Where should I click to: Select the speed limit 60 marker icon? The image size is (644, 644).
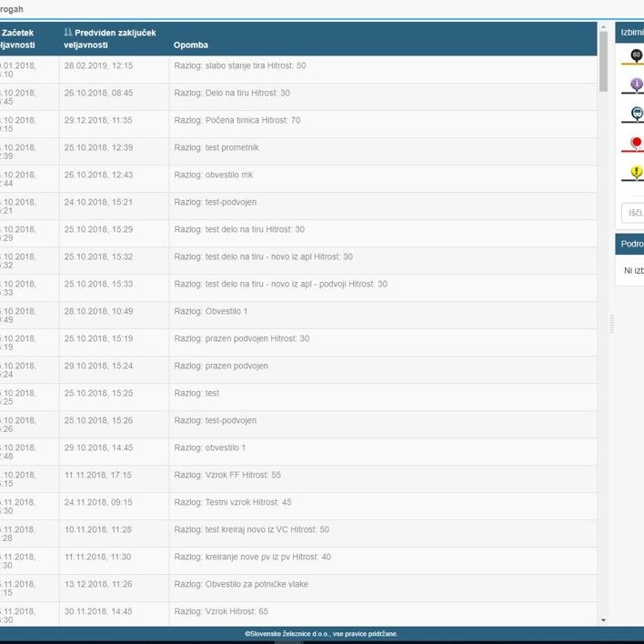636,56
